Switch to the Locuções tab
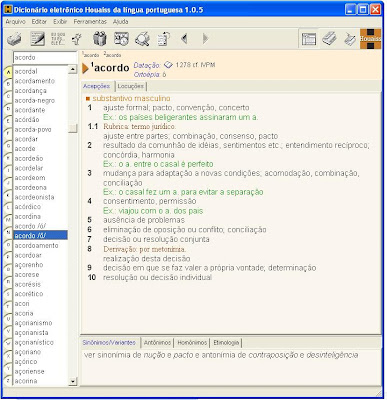 coord(131,86)
